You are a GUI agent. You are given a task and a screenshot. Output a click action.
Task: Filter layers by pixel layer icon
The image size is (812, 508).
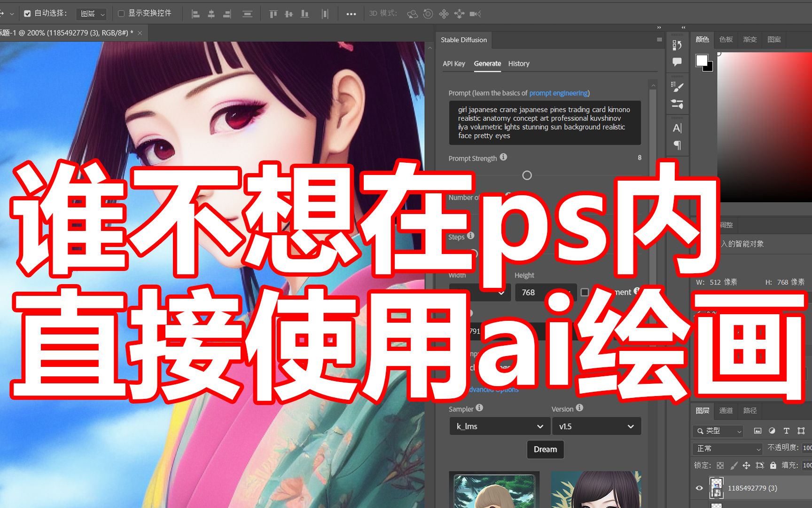point(757,431)
